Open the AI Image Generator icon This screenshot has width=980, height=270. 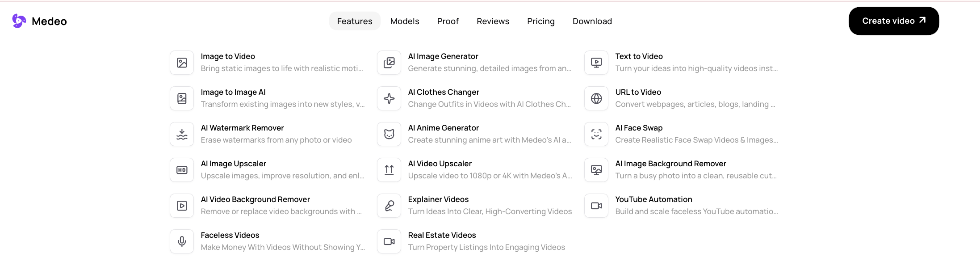(389, 63)
